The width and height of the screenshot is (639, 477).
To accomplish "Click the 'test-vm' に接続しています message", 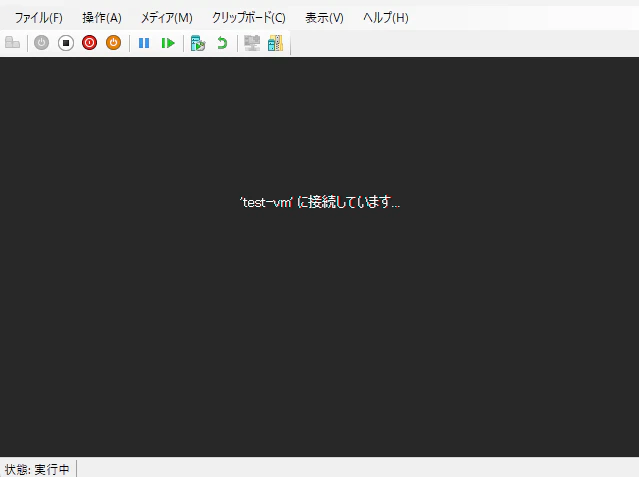I will [320, 202].
